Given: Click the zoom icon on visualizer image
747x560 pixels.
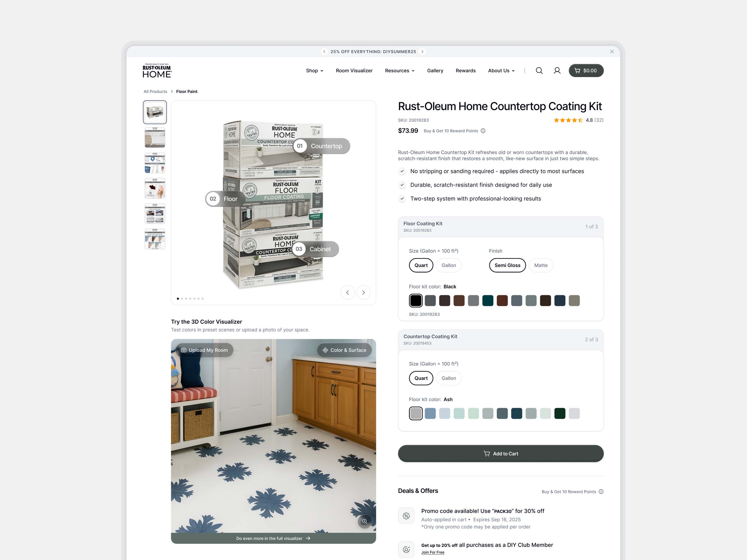Looking at the screenshot, I should 364,521.
